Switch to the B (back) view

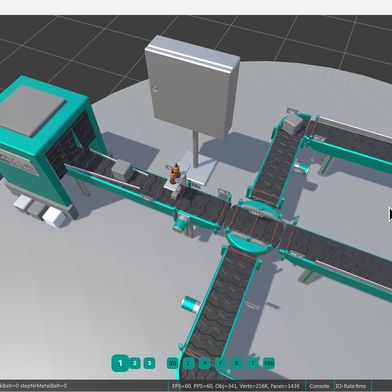[x=236, y=363]
